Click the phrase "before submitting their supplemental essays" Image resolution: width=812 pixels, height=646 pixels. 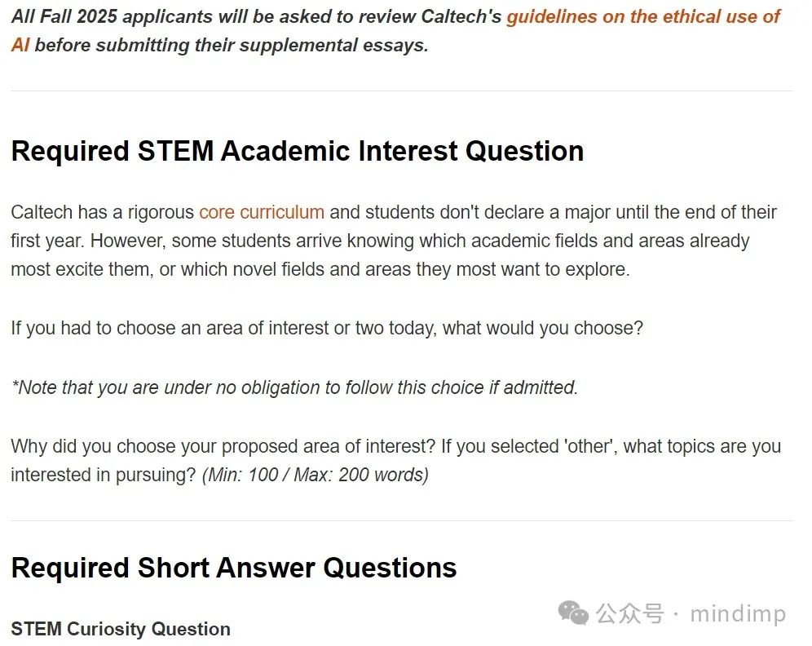click(231, 45)
